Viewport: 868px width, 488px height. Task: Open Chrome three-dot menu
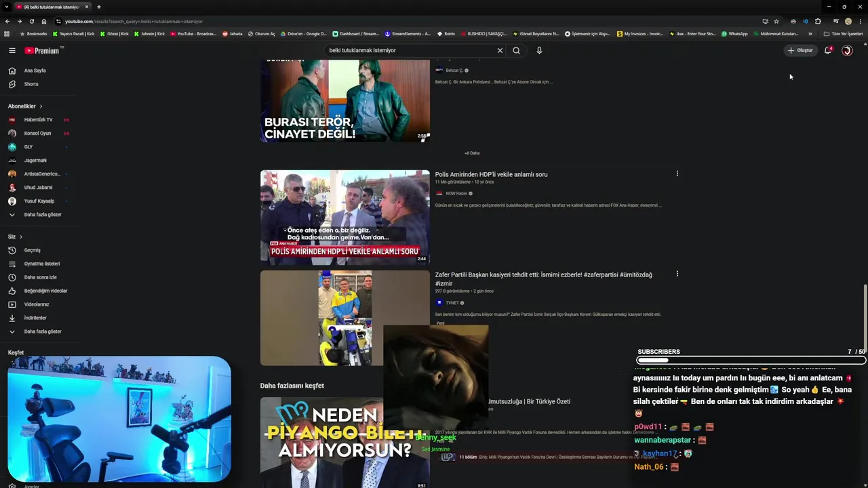pos(861,21)
